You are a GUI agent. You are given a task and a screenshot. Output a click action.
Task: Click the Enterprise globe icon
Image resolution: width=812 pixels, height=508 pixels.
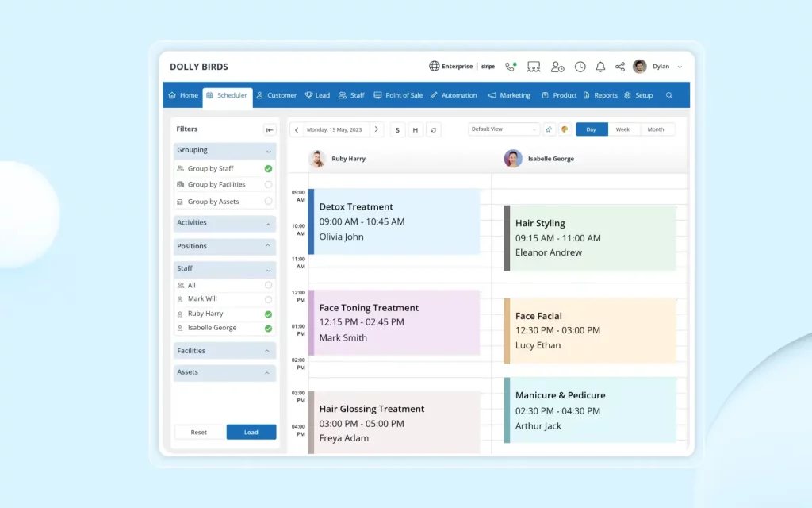(434, 67)
